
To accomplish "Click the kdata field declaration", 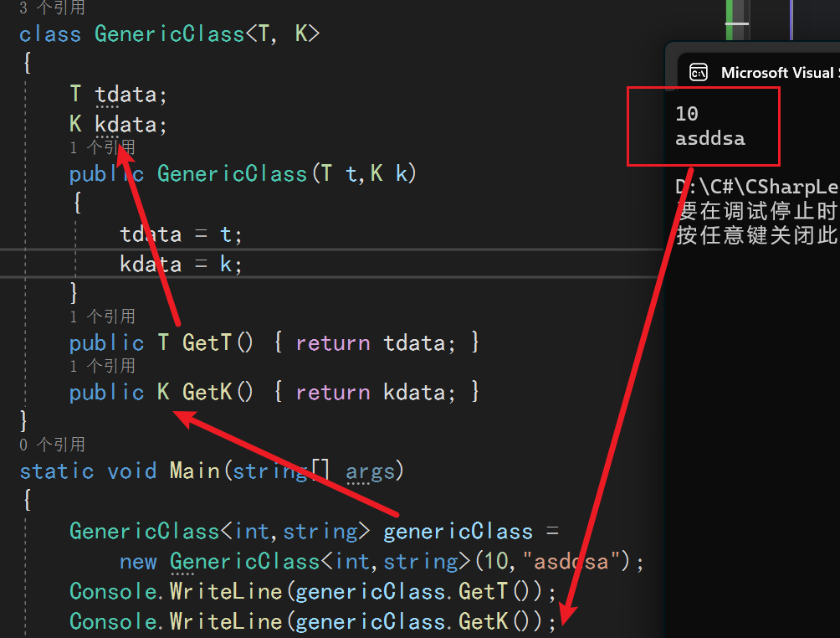I will click(x=125, y=125).
